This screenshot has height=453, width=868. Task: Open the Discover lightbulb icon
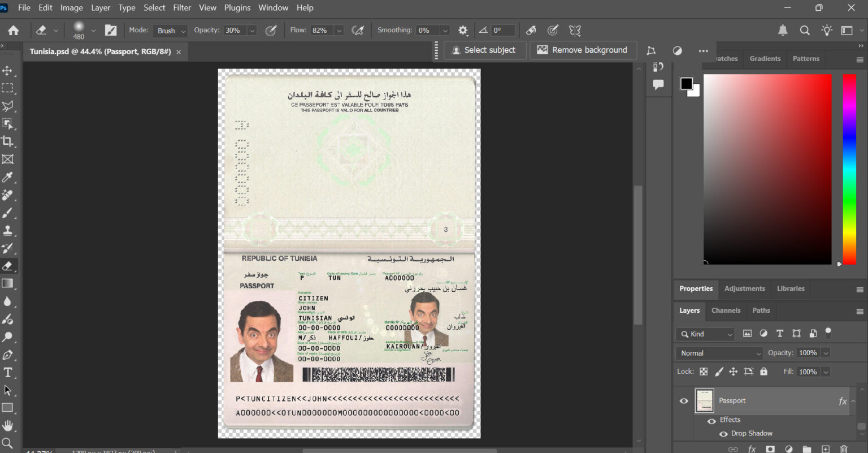(x=827, y=31)
